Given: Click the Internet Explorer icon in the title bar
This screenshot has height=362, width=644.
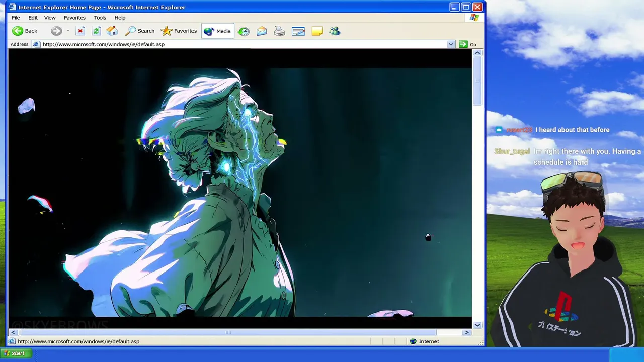Looking at the screenshot, I should click(x=12, y=7).
